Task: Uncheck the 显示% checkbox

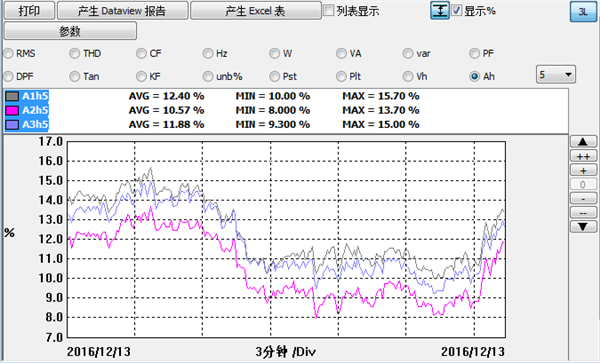Action: 457,10
